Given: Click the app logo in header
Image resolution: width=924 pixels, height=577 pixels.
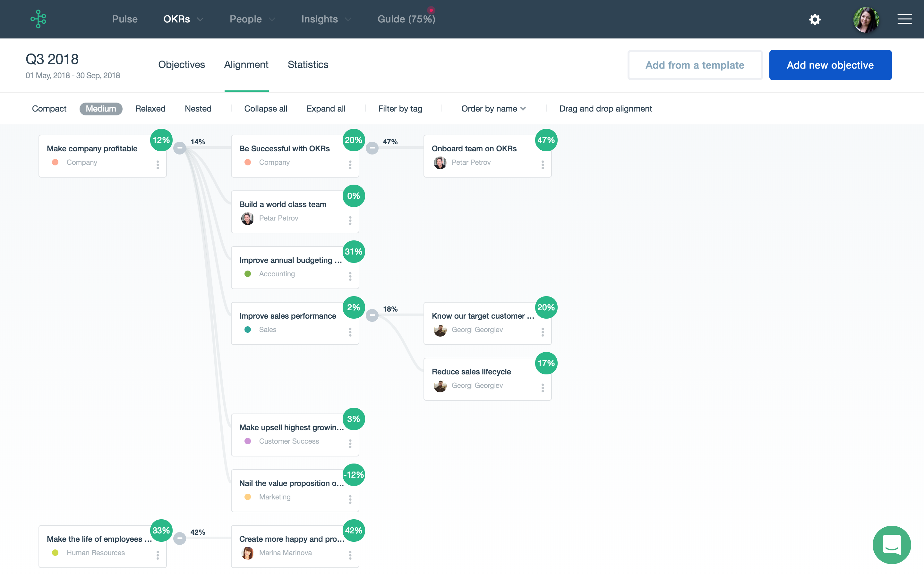Looking at the screenshot, I should click(38, 19).
